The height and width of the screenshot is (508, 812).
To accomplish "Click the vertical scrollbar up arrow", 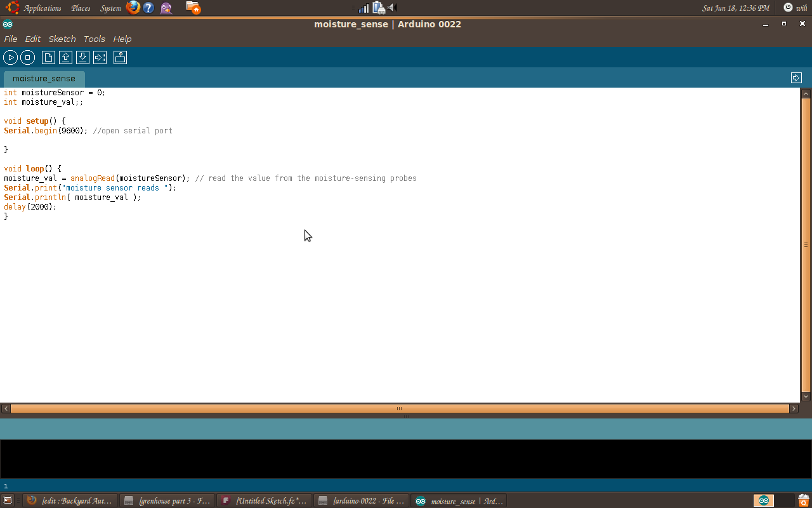I will 806,93.
